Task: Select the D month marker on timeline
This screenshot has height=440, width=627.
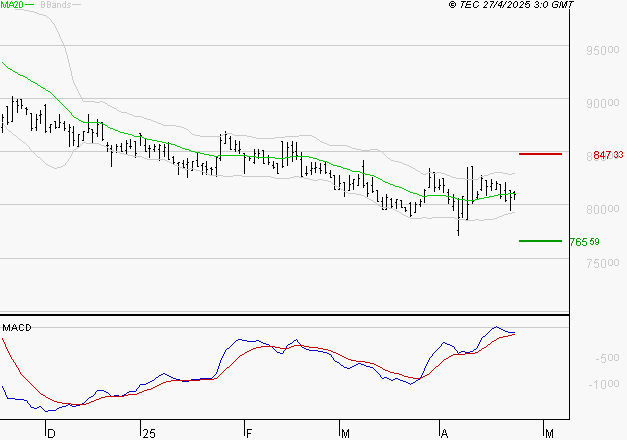Action: pyautogui.click(x=51, y=433)
